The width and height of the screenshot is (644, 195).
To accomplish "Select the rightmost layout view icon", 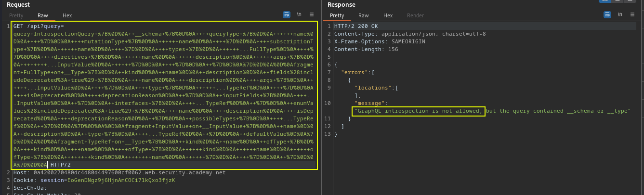I will point(630,1).
